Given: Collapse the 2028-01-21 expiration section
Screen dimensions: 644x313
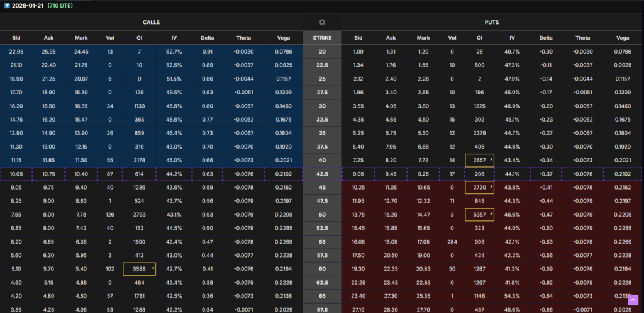Looking at the screenshot, I should click(x=6, y=6).
